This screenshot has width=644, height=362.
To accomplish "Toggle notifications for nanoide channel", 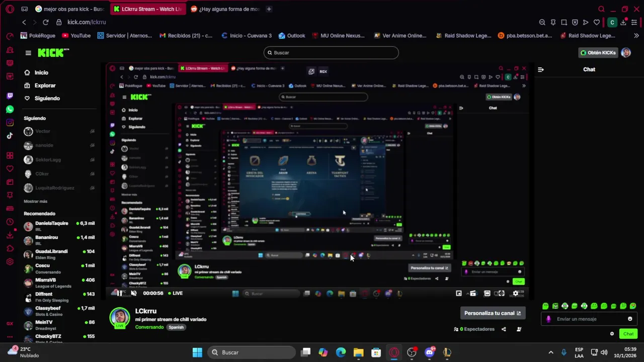I will pos(92,145).
